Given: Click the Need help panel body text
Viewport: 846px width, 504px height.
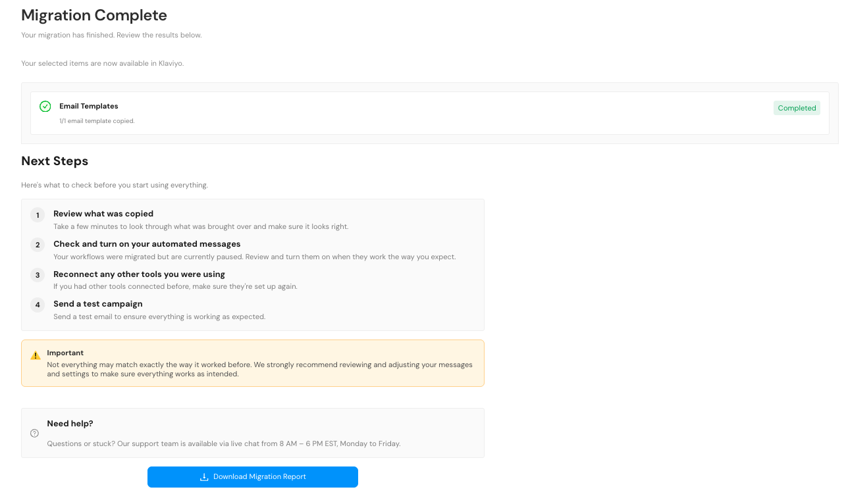Looking at the screenshot, I should 223,443.
